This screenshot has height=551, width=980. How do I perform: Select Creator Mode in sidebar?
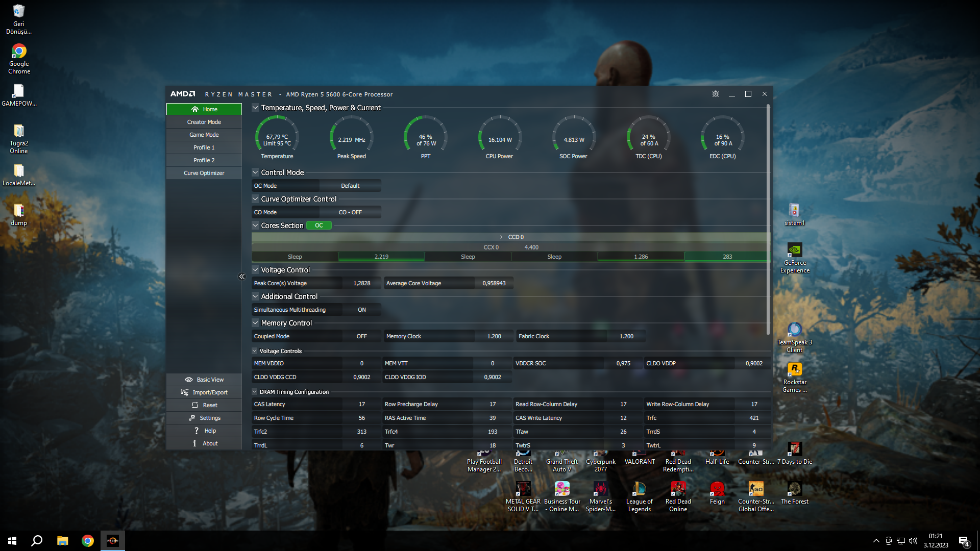coord(204,122)
